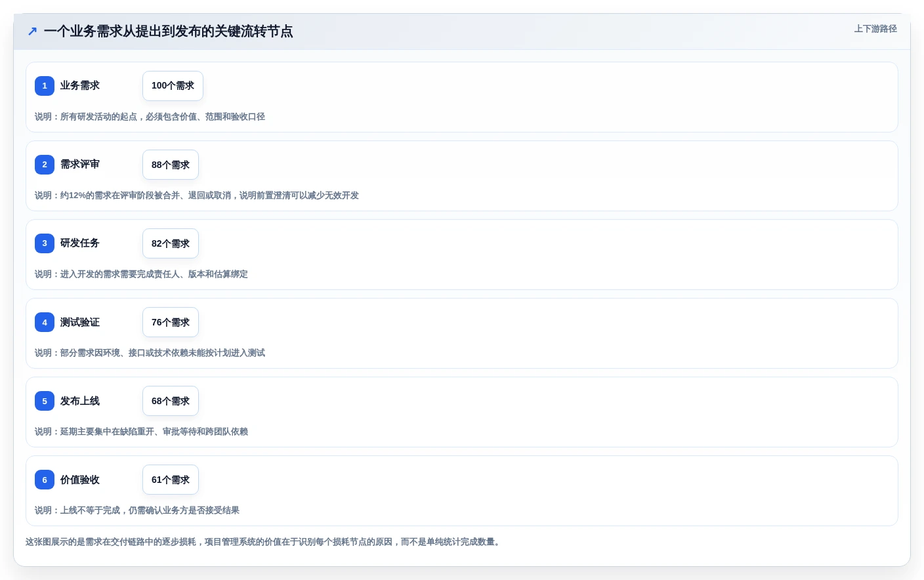Click the 研发任务 step name
Image resolution: width=924 pixels, height=580 pixels.
point(80,243)
